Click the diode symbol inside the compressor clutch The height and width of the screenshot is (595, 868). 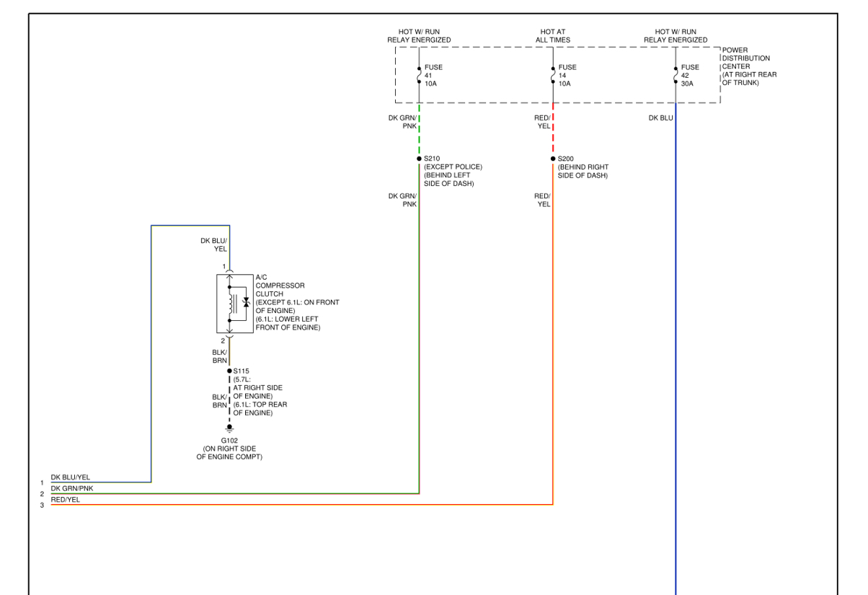pyautogui.click(x=246, y=303)
